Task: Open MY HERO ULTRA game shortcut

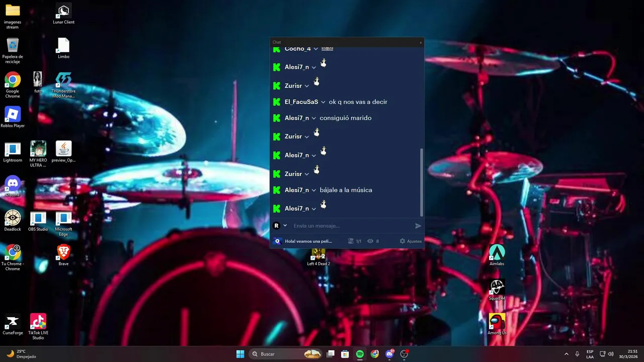Action: click(x=38, y=154)
